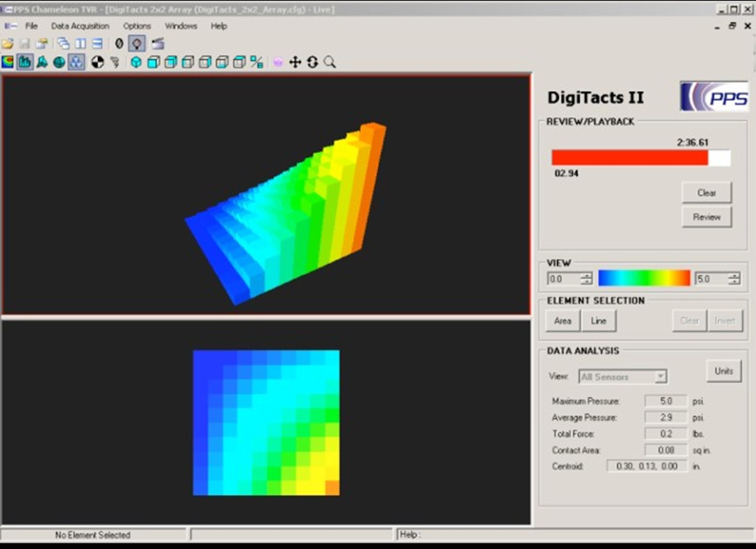This screenshot has height=549, width=756.
Task: Click the rainbow color scale bar
Action: pyautogui.click(x=644, y=278)
